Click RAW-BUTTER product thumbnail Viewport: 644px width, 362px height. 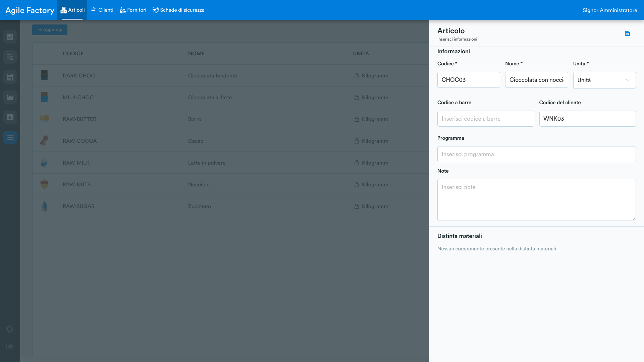[x=44, y=119]
